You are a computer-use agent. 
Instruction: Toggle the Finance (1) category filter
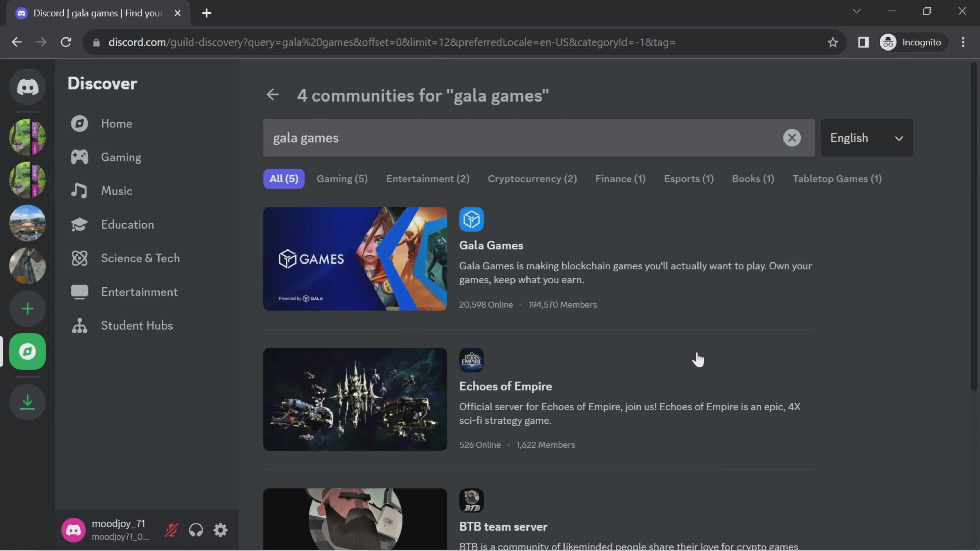pos(620,178)
